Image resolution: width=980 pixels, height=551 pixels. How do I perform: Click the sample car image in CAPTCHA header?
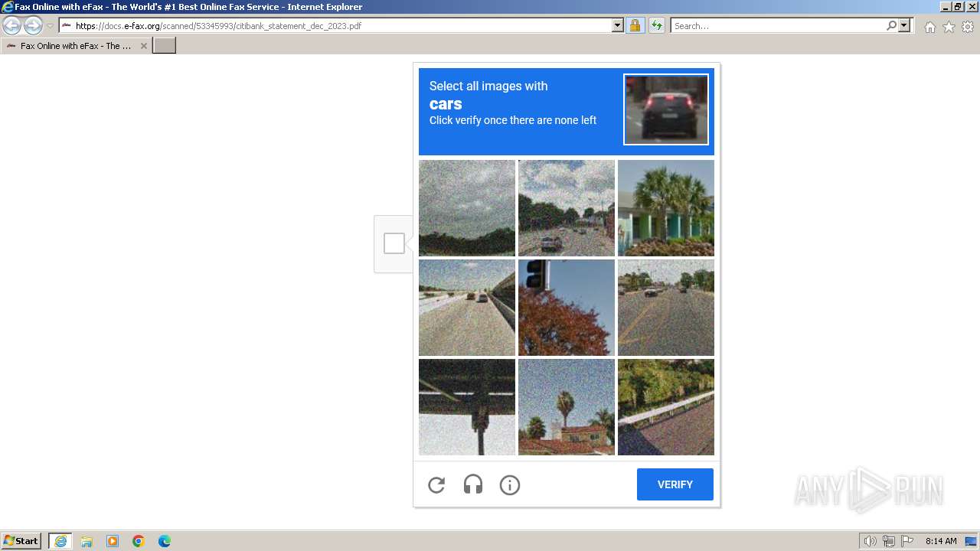(x=666, y=109)
